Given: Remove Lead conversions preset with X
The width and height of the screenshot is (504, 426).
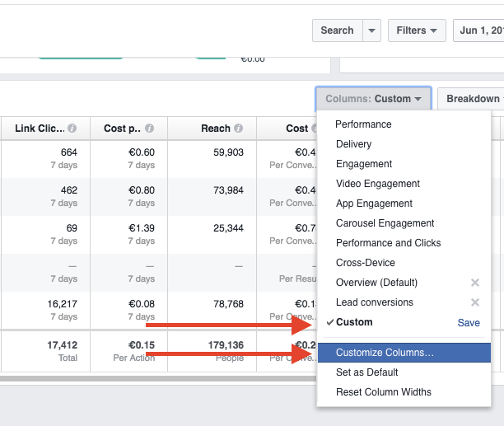Looking at the screenshot, I should click(474, 302).
